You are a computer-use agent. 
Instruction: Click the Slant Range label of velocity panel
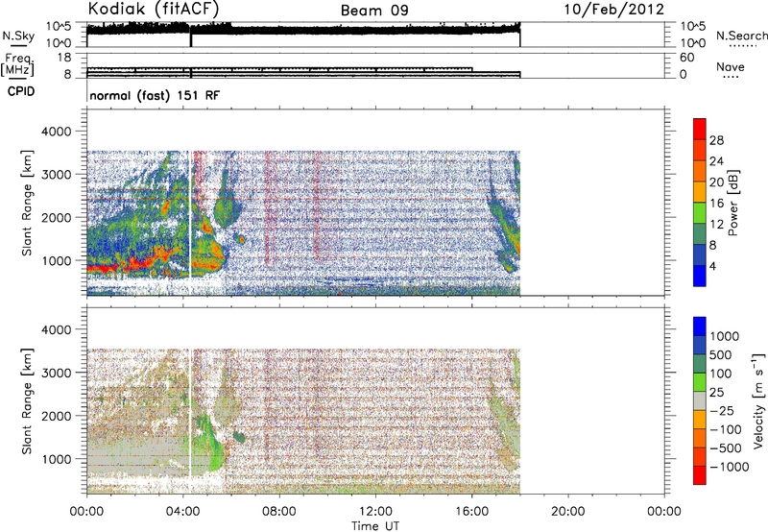coord(27,400)
